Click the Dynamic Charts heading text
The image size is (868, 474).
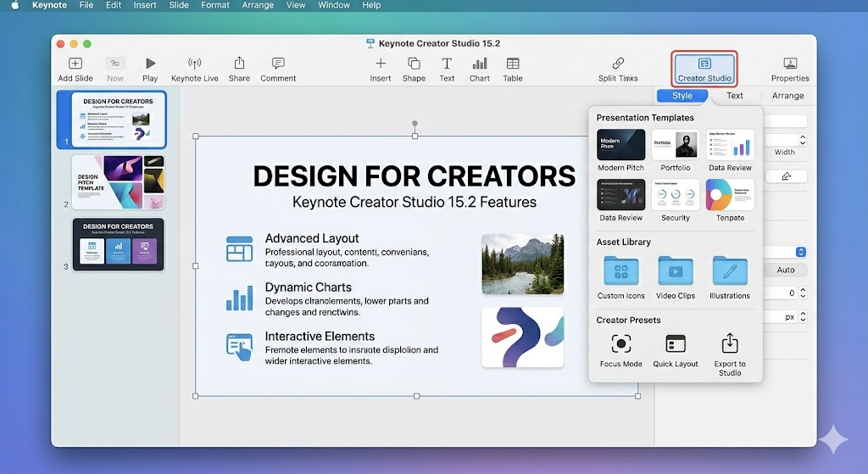pyautogui.click(x=309, y=287)
